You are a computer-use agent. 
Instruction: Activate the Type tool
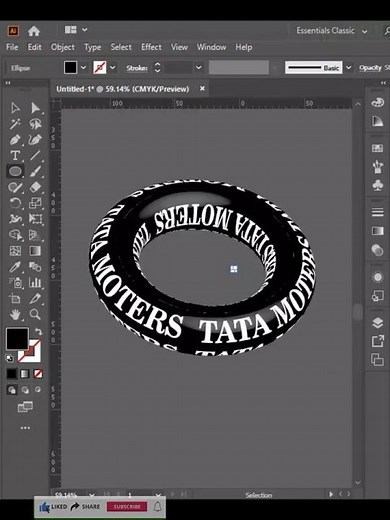(15, 155)
